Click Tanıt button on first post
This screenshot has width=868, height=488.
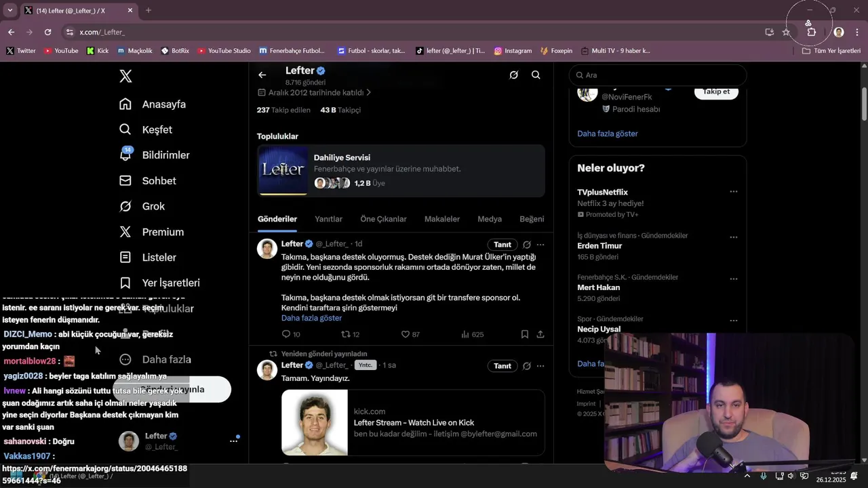[x=502, y=245]
